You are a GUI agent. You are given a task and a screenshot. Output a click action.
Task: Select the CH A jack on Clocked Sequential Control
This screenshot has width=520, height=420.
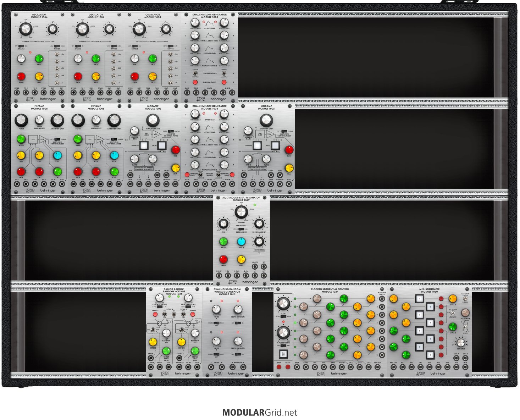click(350, 367)
